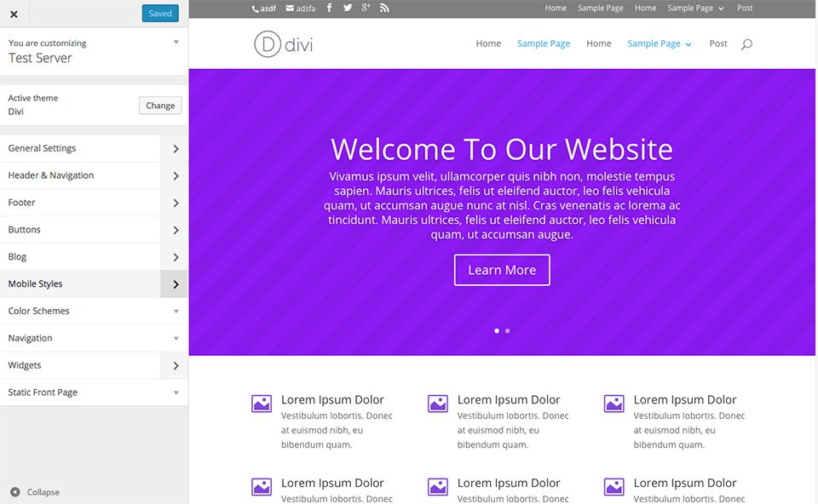
Task: Click the RSS feed icon
Action: (x=384, y=9)
